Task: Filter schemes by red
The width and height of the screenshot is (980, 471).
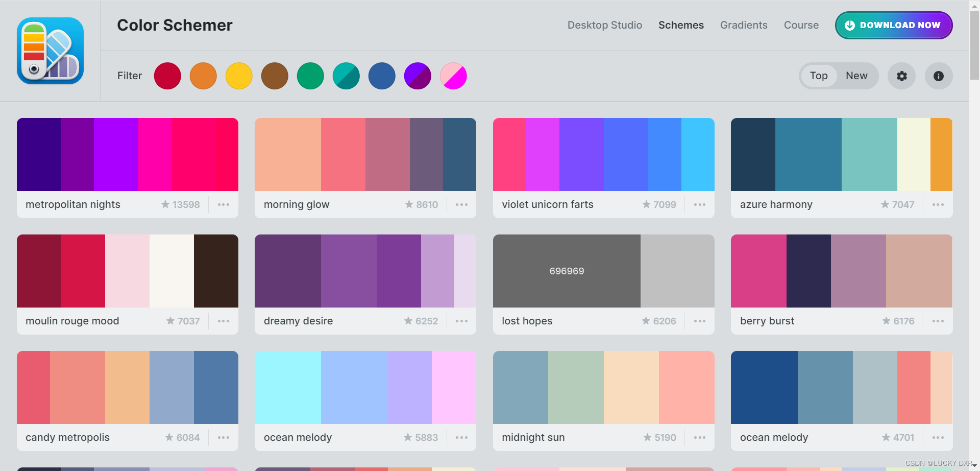Action: tap(167, 76)
